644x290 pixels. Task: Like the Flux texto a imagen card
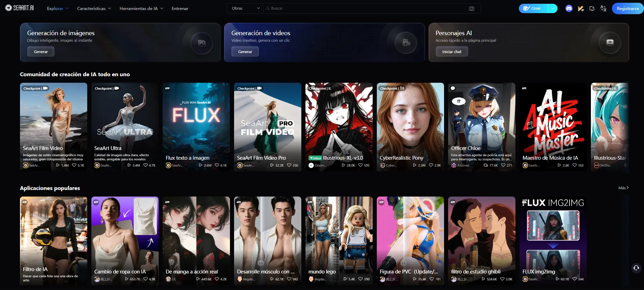[x=217, y=165]
